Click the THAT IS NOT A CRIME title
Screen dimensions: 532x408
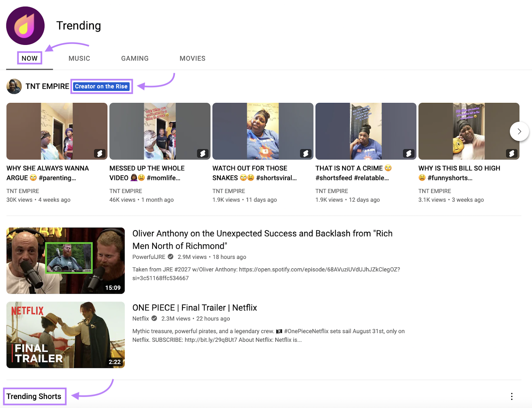point(354,173)
